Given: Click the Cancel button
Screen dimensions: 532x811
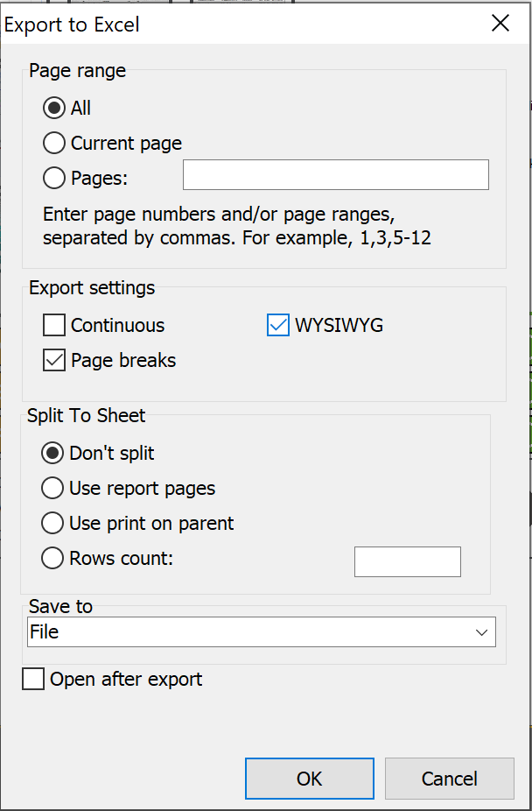Looking at the screenshot, I should pyautogui.click(x=450, y=779).
